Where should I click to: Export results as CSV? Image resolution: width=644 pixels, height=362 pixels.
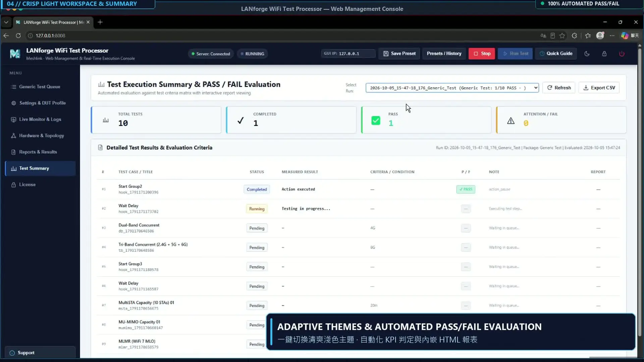[599, 88]
